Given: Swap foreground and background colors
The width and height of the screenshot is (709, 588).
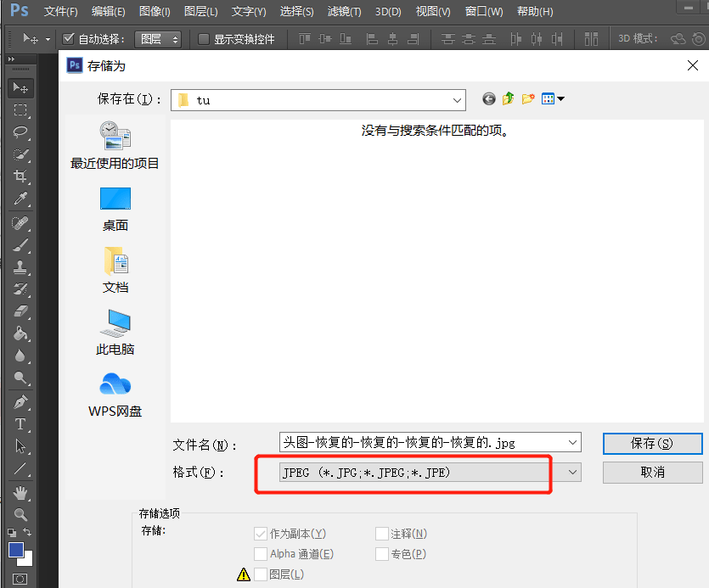Looking at the screenshot, I should (x=27, y=532).
